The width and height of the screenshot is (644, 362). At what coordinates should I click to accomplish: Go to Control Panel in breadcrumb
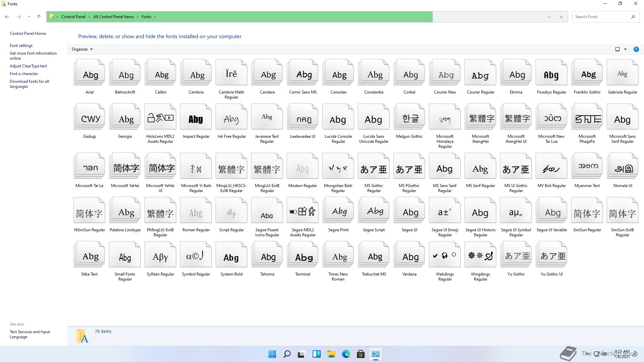73,17
